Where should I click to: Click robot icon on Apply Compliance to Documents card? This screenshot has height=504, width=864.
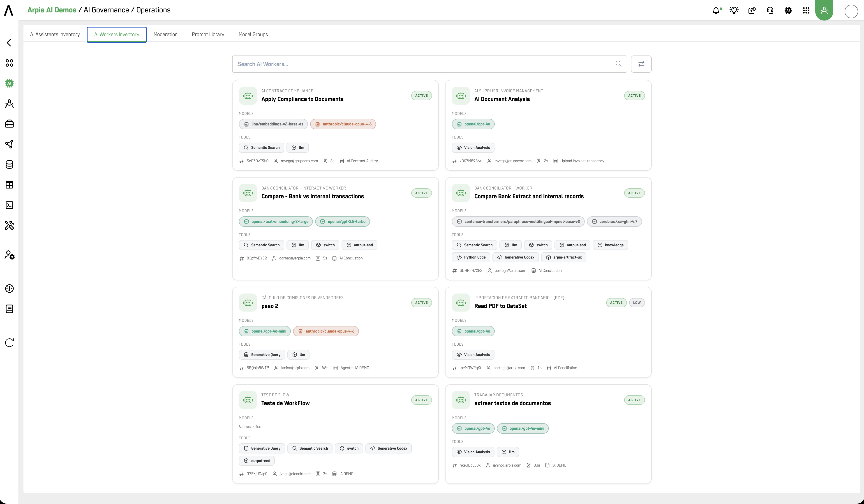click(248, 96)
